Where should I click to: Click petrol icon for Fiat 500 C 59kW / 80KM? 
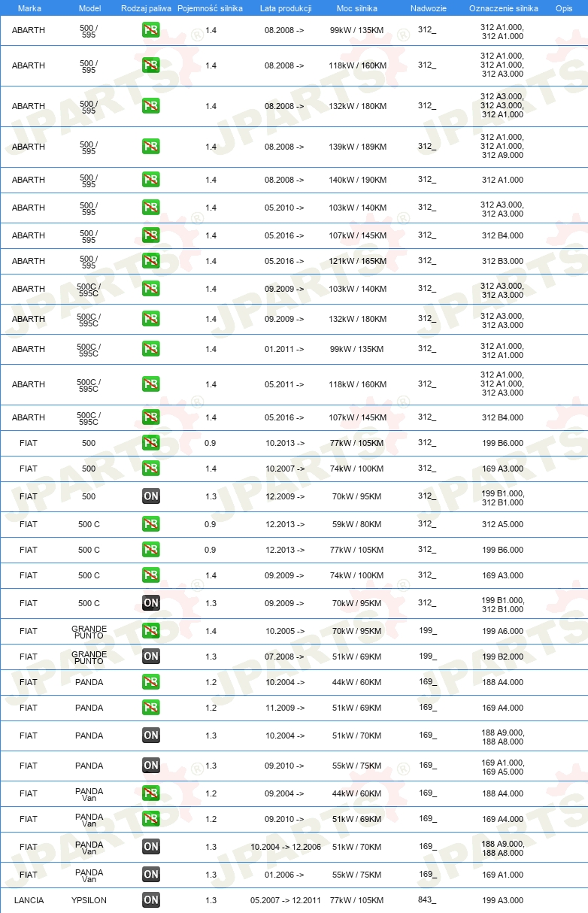[151, 524]
